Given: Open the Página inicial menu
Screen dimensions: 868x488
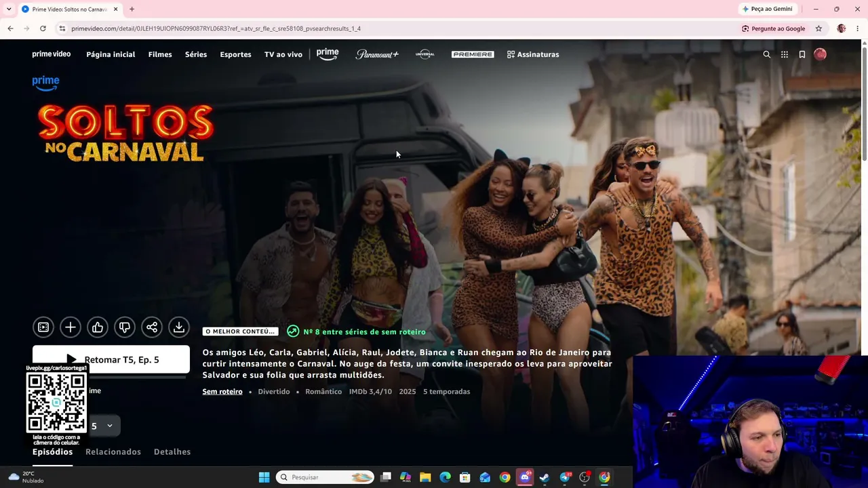Looking at the screenshot, I should tap(111, 54).
